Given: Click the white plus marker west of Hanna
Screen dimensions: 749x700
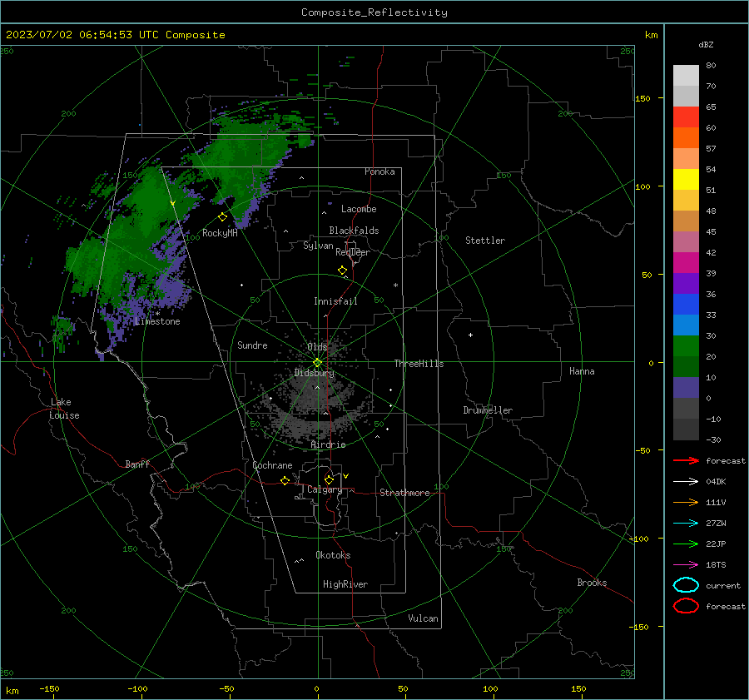Looking at the screenshot, I should click(470, 335).
